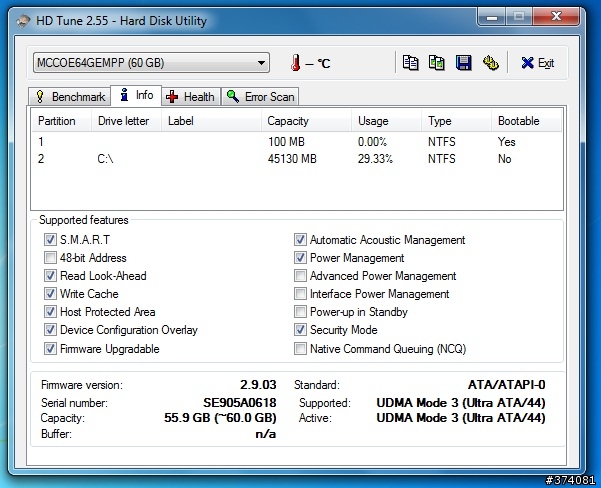Open the Health tab
This screenshot has height=488, width=601.
pos(191,96)
